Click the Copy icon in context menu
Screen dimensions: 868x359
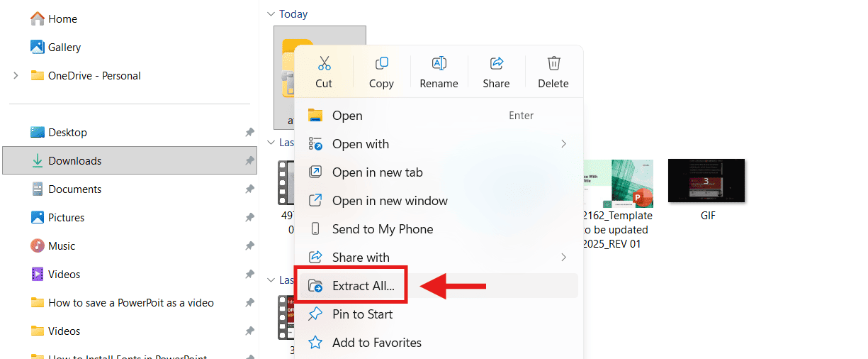(381, 64)
